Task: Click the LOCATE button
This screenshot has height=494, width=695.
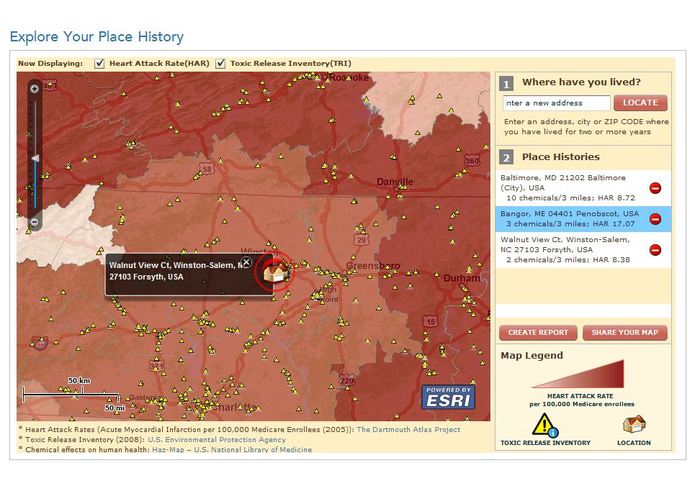Action: pos(640,103)
